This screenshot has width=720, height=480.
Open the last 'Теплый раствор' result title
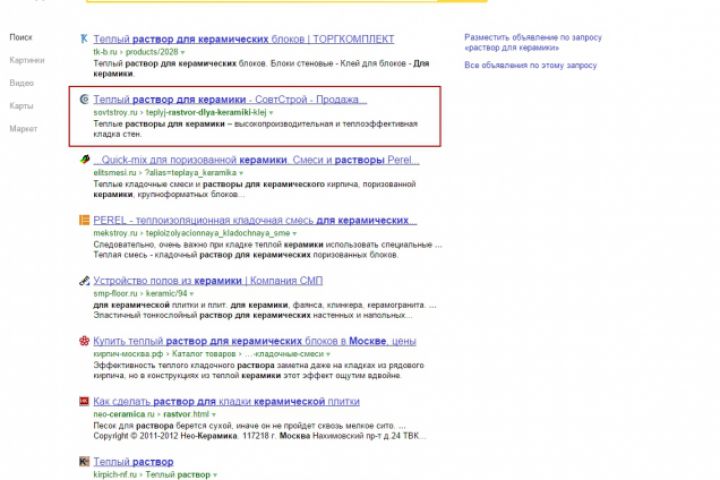(134, 462)
